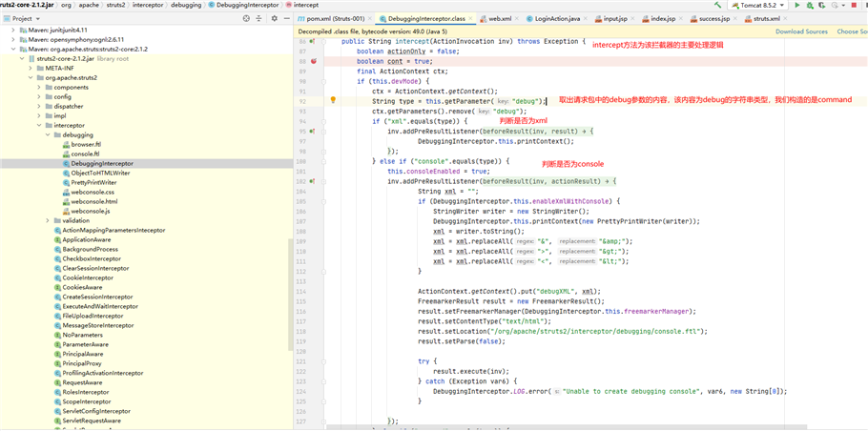Click the Choose Sources link
This screenshot has width=868, height=431.
(x=852, y=31)
